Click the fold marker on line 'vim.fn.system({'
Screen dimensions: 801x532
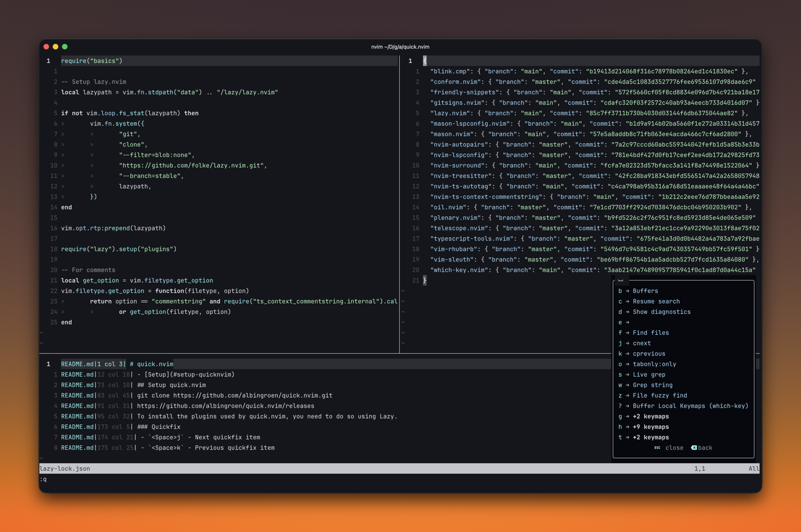pos(63,123)
